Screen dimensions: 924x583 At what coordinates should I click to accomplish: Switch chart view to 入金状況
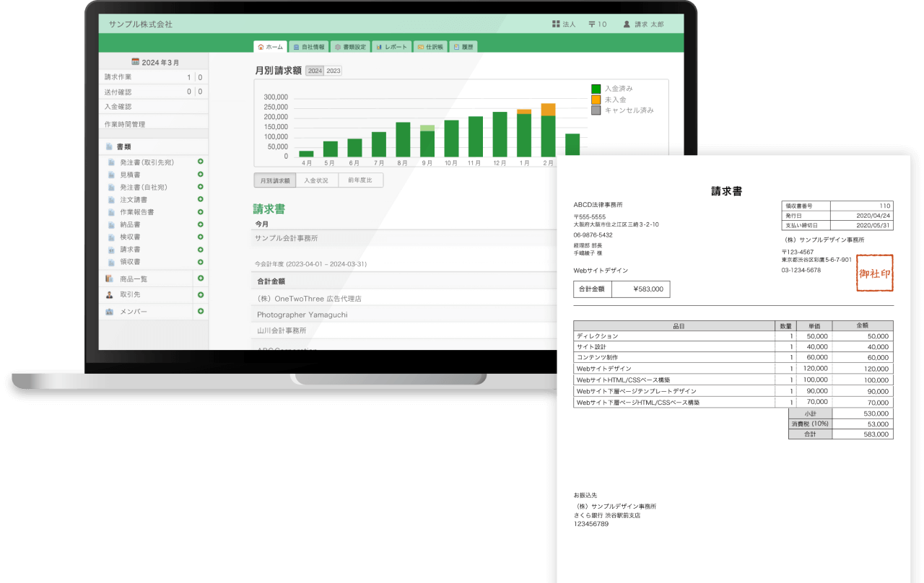316,180
